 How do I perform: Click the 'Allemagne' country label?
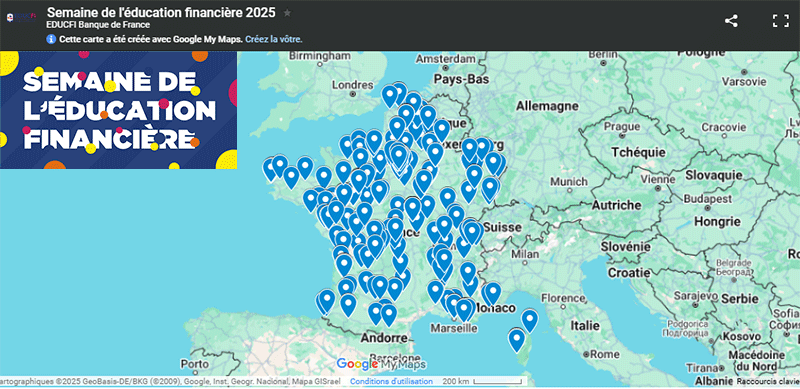(547, 106)
